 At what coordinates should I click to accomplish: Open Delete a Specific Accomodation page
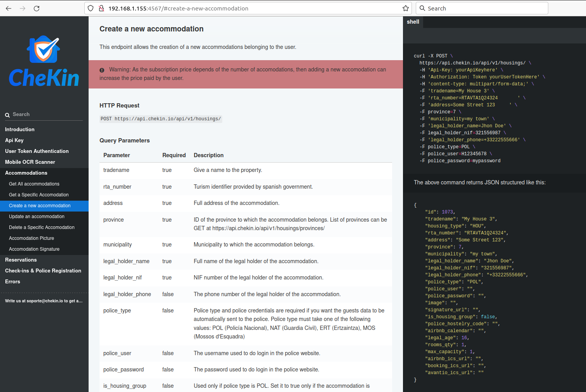(x=42, y=227)
